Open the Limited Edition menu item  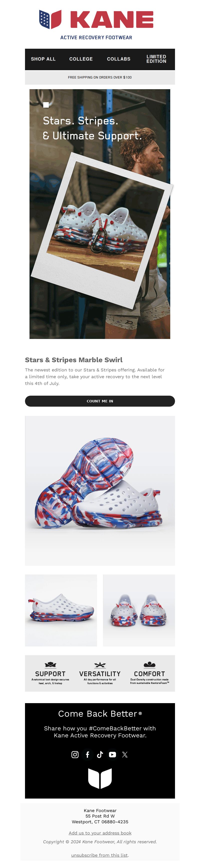pos(156,59)
